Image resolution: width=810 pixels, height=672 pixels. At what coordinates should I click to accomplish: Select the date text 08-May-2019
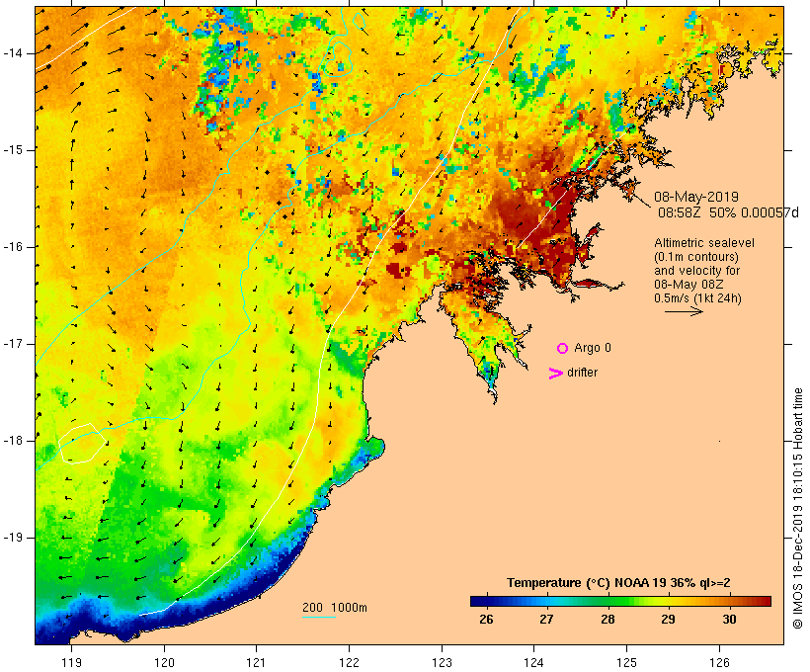point(696,197)
